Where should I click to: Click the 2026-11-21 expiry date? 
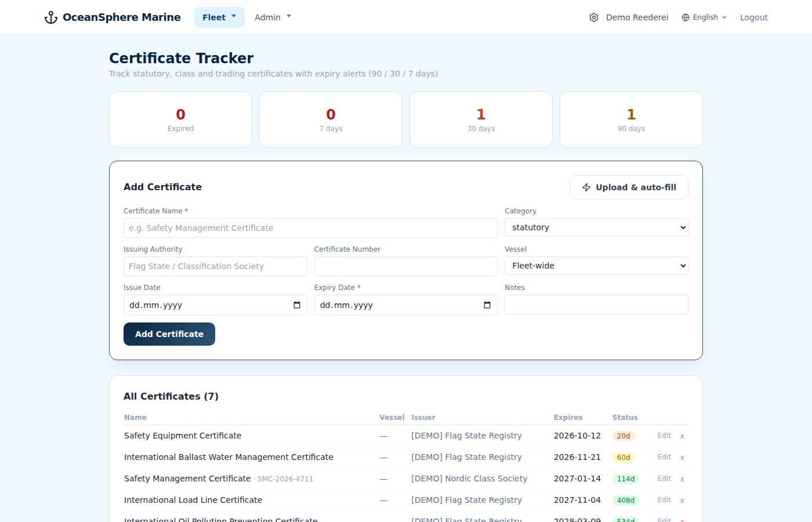click(577, 457)
